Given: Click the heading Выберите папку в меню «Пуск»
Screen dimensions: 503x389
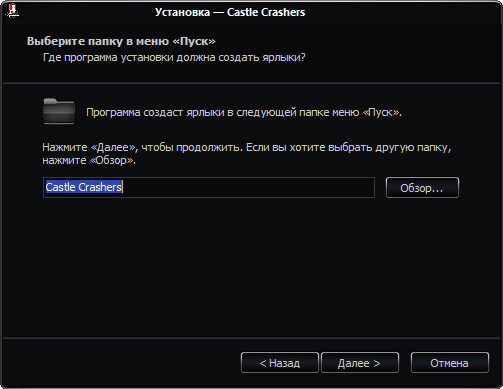Looking at the screenshot, I should [x=121, y=41].
